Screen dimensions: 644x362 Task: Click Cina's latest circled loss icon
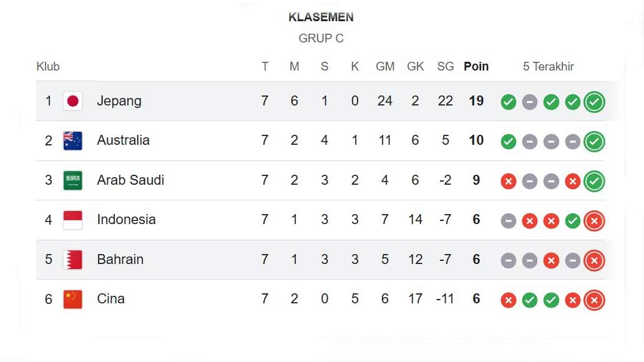594,300
